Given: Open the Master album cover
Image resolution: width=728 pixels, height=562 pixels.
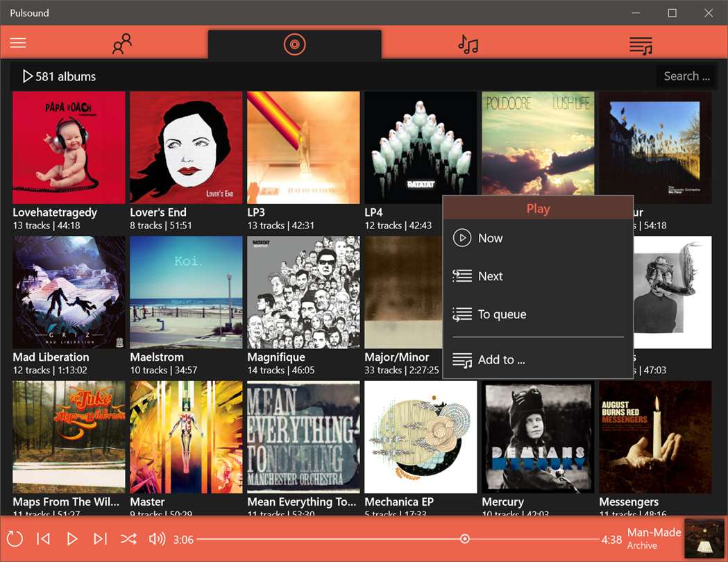Looking at the screenshot, I should [186, 437].
